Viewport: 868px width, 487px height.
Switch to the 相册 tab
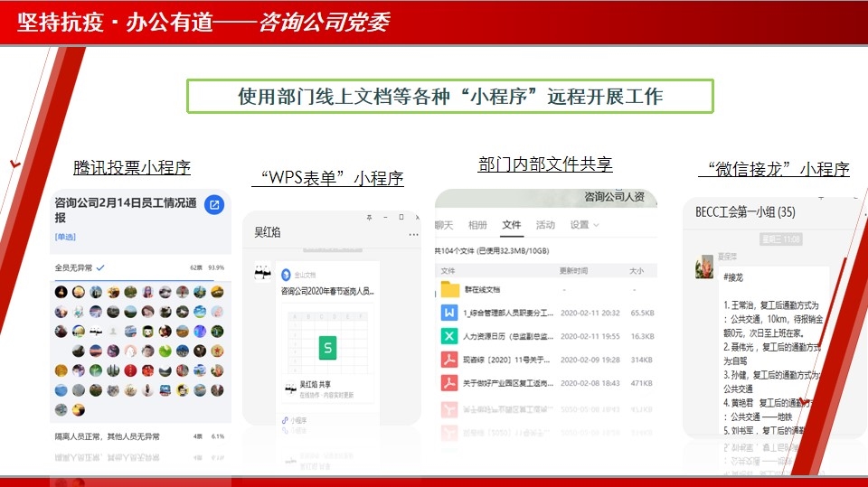(x=477, y=225)
